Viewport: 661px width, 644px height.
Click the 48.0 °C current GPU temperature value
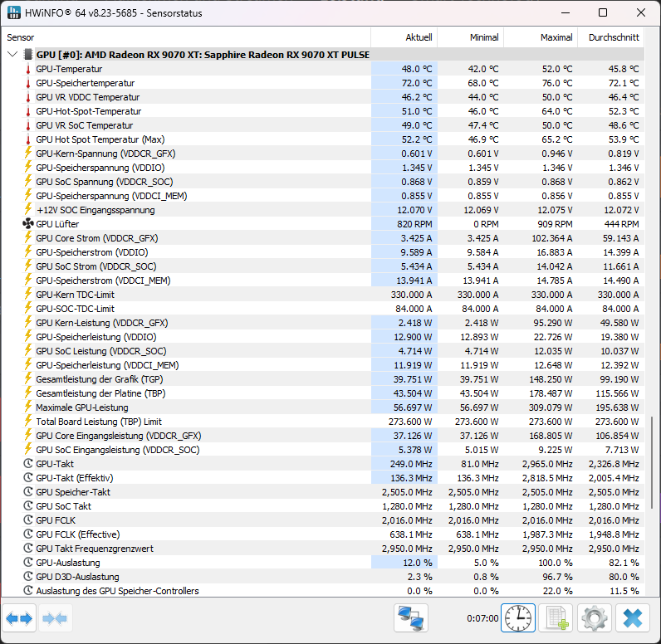point(417,69)
